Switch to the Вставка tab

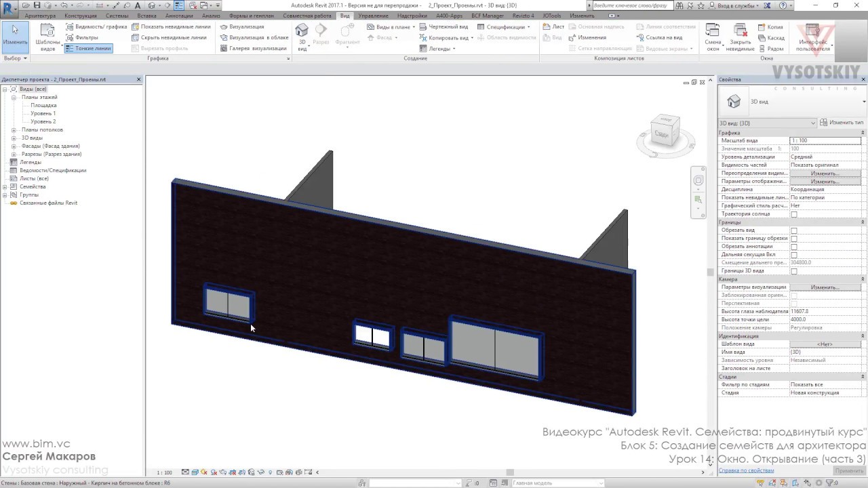(x=146, y=16)
